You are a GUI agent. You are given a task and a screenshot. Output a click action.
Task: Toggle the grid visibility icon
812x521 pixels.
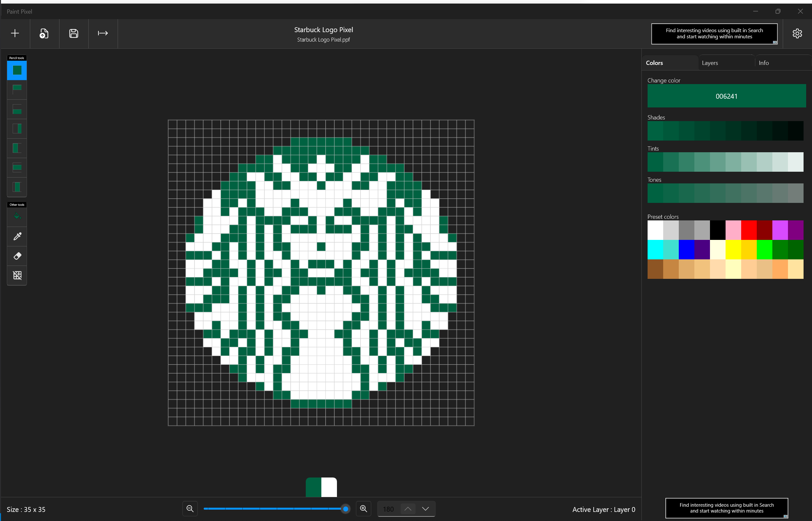tap(17, 275)
